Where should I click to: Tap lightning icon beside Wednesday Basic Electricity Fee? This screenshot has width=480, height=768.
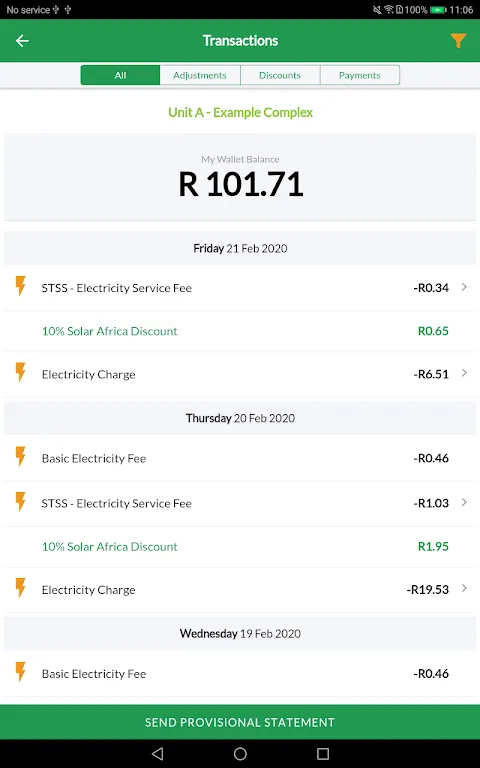pyautogui.click(x=20, y=672)
